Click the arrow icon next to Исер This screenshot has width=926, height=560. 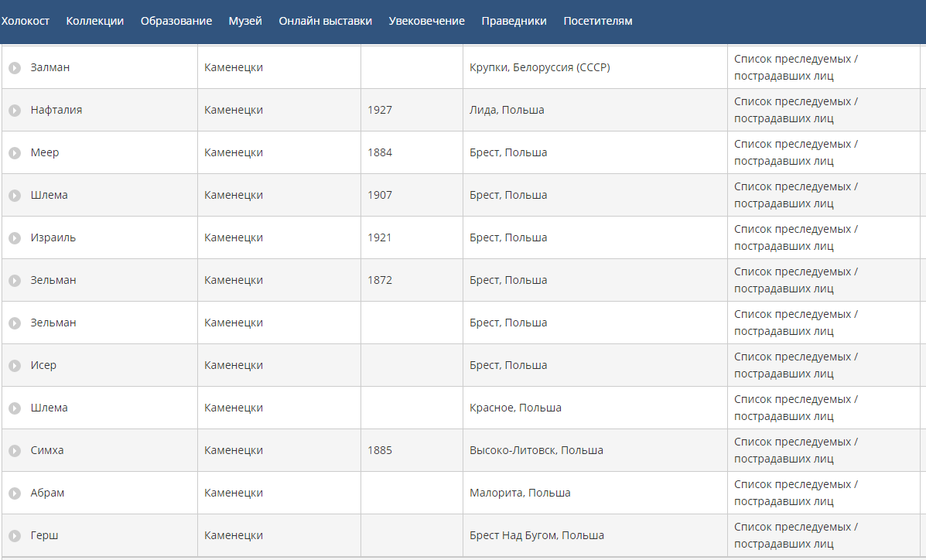pos(15,366)
